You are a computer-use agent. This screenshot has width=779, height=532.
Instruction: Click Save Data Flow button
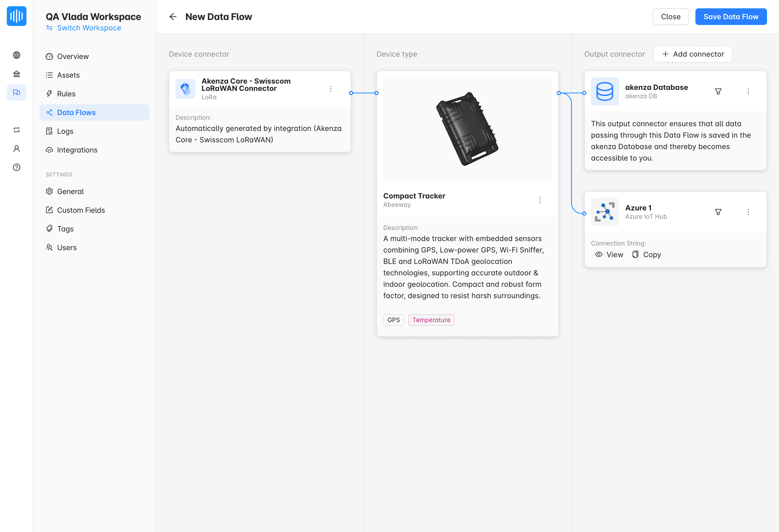tap(730, 17)
